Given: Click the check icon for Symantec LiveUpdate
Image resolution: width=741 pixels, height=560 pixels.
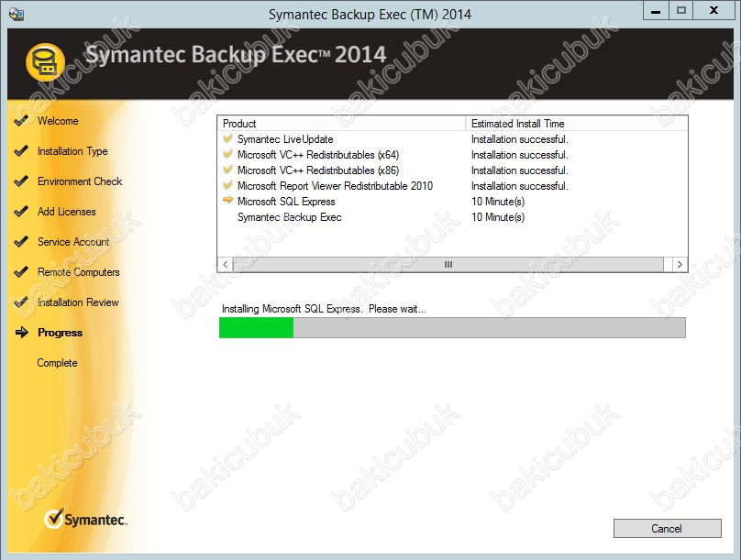Looking at the screenshot, I should coord(227,138).
